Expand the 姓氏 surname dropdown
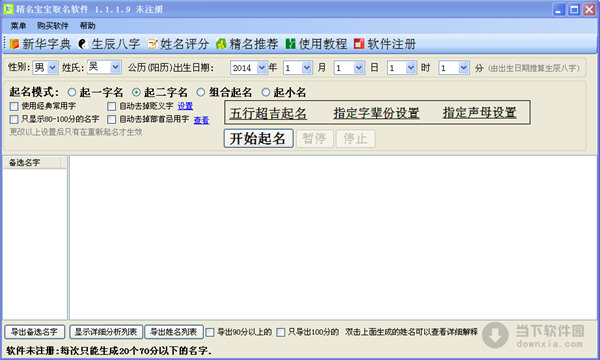600x360 pixels. coord(115,67)
